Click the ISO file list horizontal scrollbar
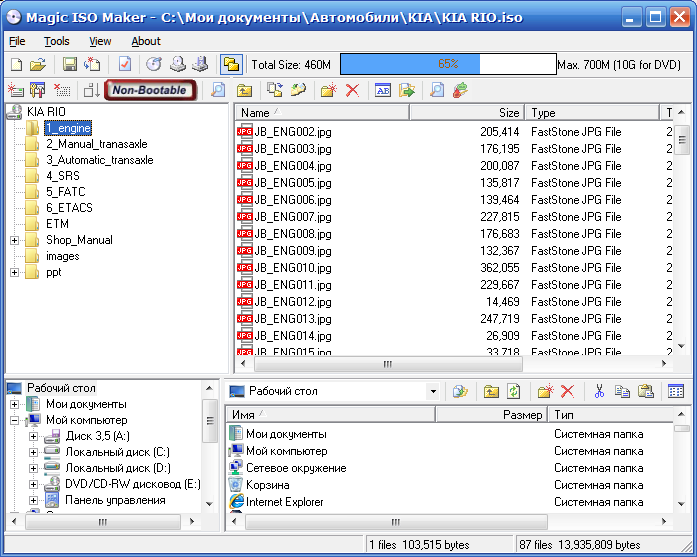 (x=388, y=364)
